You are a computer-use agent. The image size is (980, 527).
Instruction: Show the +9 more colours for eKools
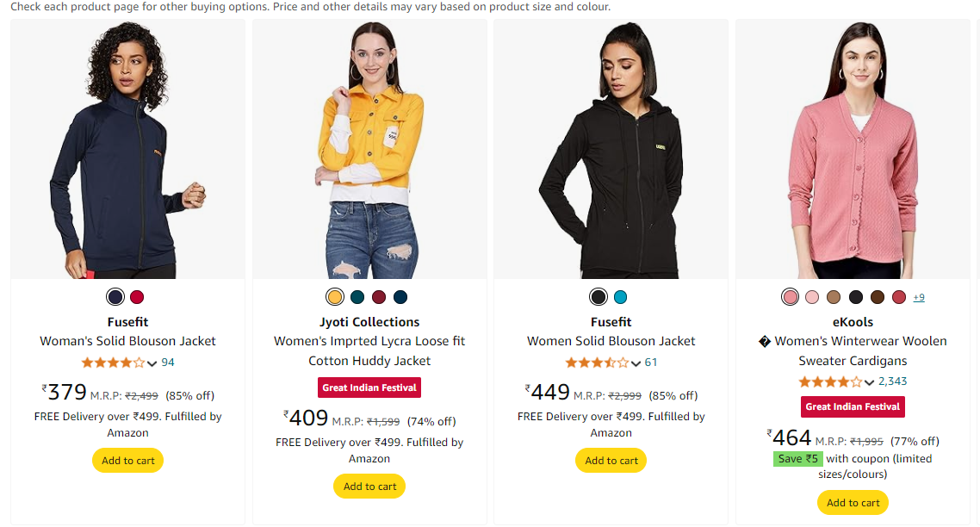click(x=919, y=297)
